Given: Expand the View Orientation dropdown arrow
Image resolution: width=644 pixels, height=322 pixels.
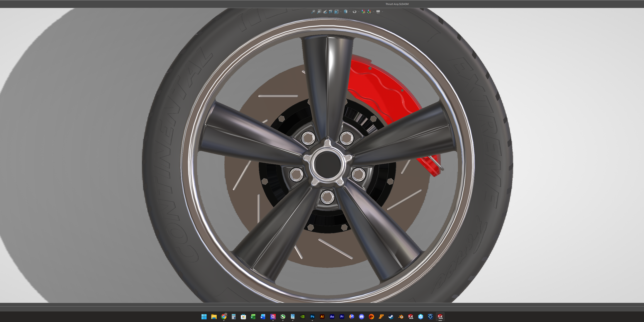Looking at the screenshot, I should click(x=341, y=12).
